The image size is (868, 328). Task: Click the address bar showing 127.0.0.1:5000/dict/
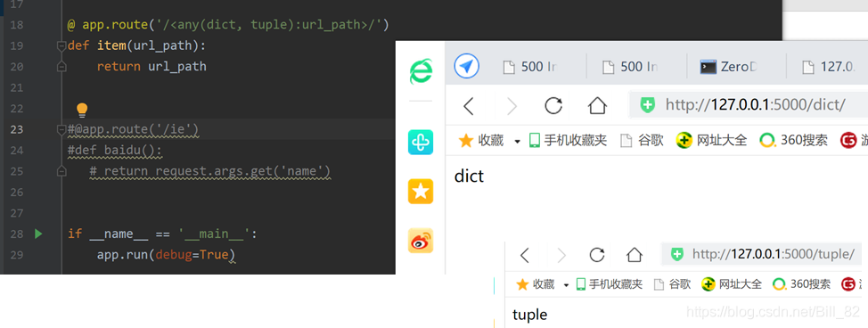coord(749,105)
